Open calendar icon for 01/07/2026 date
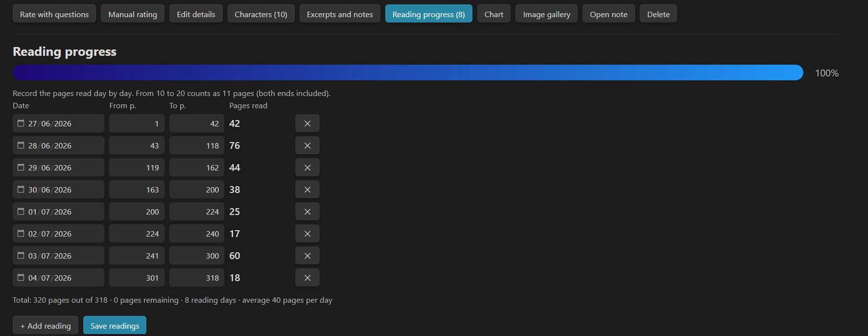The width and height of the screenshot is (868, 336). (21, 211)
